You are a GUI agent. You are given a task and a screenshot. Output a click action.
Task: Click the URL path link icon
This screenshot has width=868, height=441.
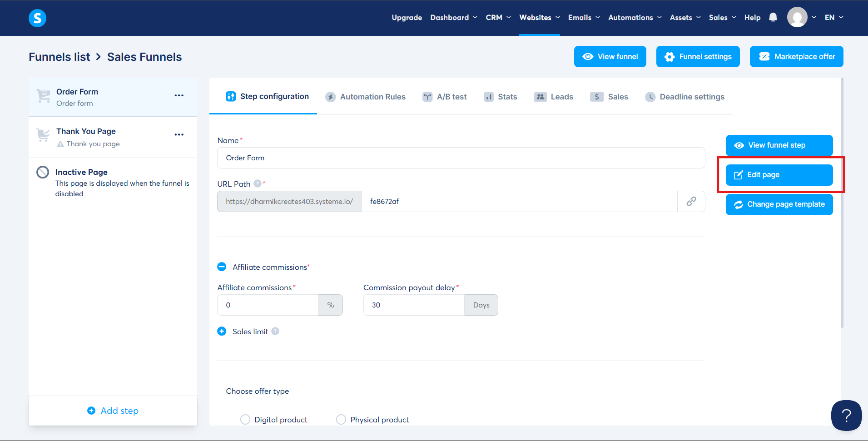coord(691,201)
